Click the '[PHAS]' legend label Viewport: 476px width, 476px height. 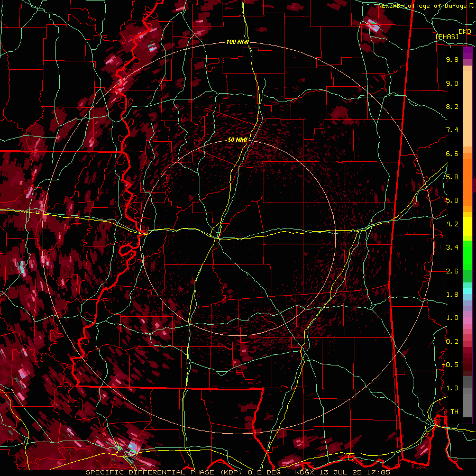[x=447, y=36]
